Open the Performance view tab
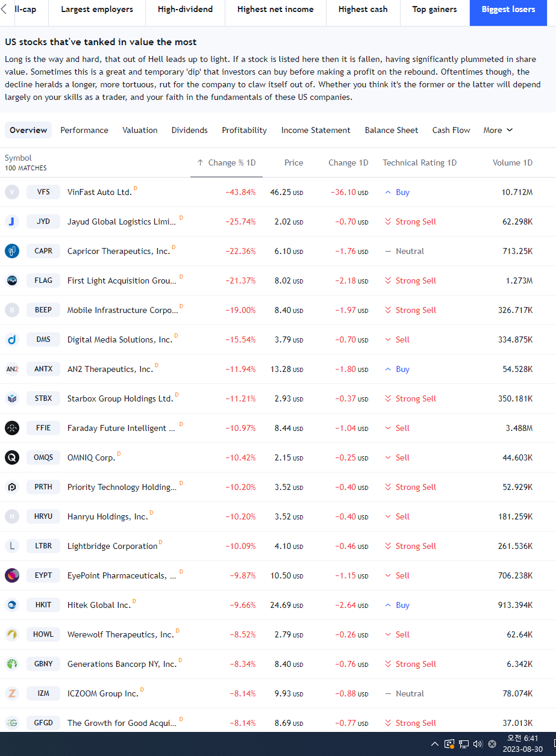 pos(84,130)
